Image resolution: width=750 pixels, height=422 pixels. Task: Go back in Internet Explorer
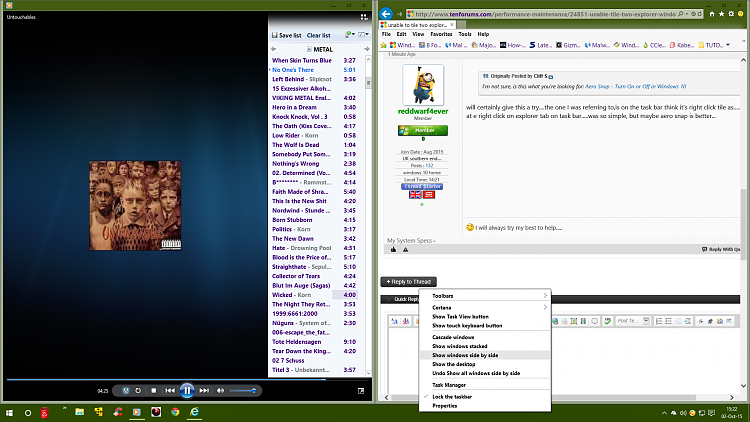[x=386, y=14]
